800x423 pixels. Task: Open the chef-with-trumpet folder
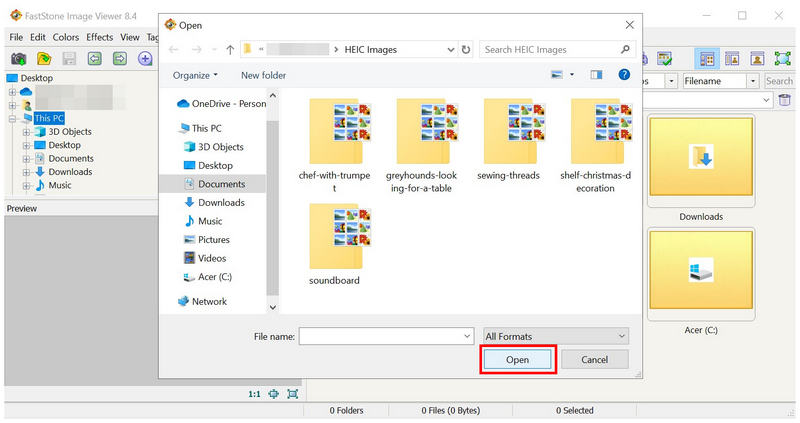click(334, 145)
